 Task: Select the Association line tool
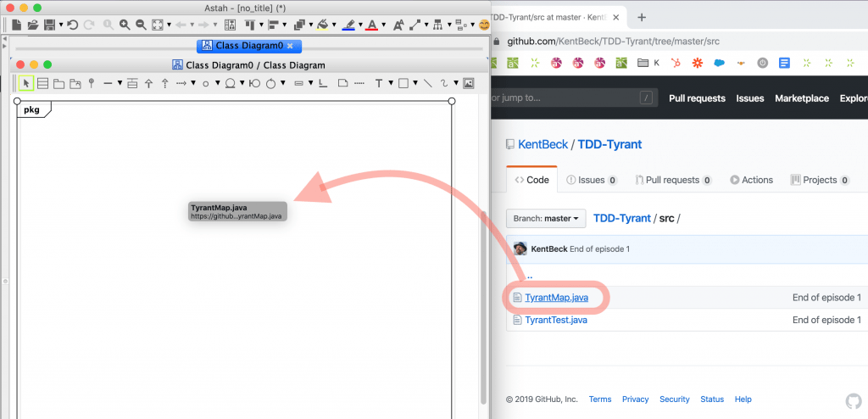tap(108, 83)
